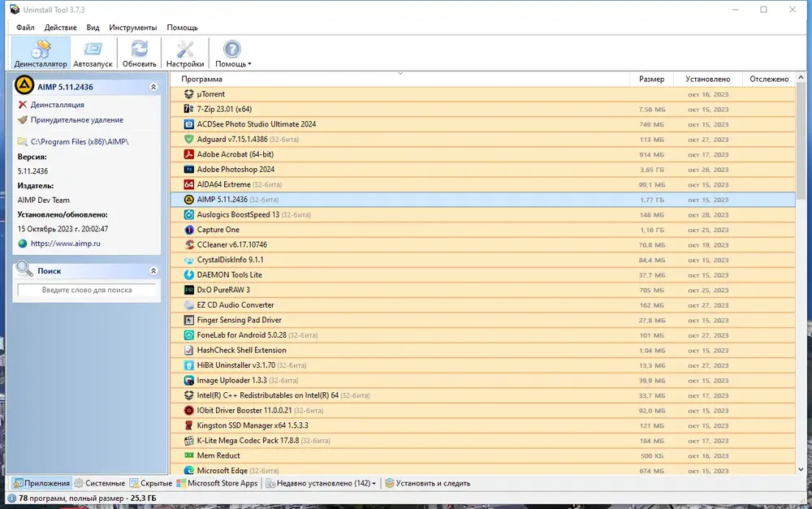Open the Помощь toolbar dropdown
Viewport: 812px width, 509px height.
pyautogui.click(x=233, y=54)
